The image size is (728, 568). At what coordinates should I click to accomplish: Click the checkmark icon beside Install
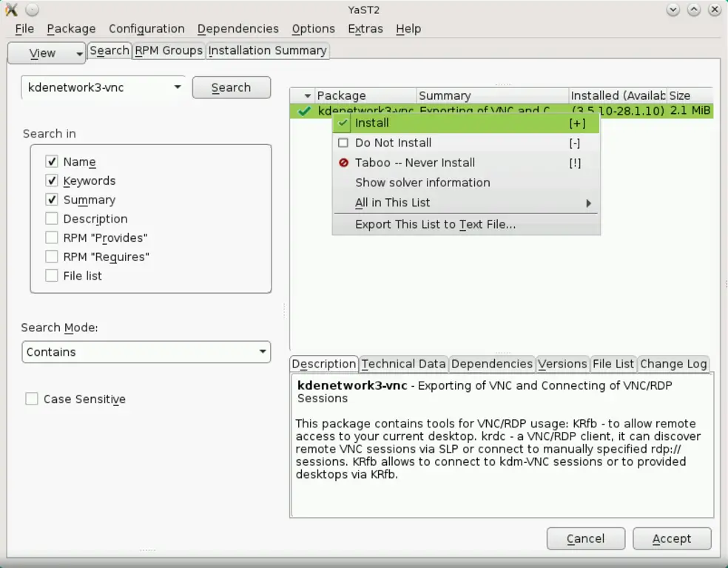pyautogui.click(x=343, y=123)
